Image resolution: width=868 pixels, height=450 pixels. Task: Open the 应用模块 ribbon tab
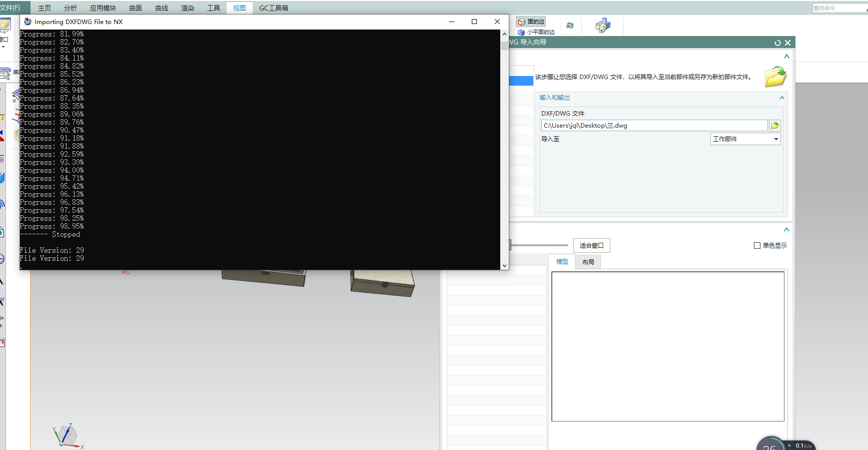[x=103, y=8]
